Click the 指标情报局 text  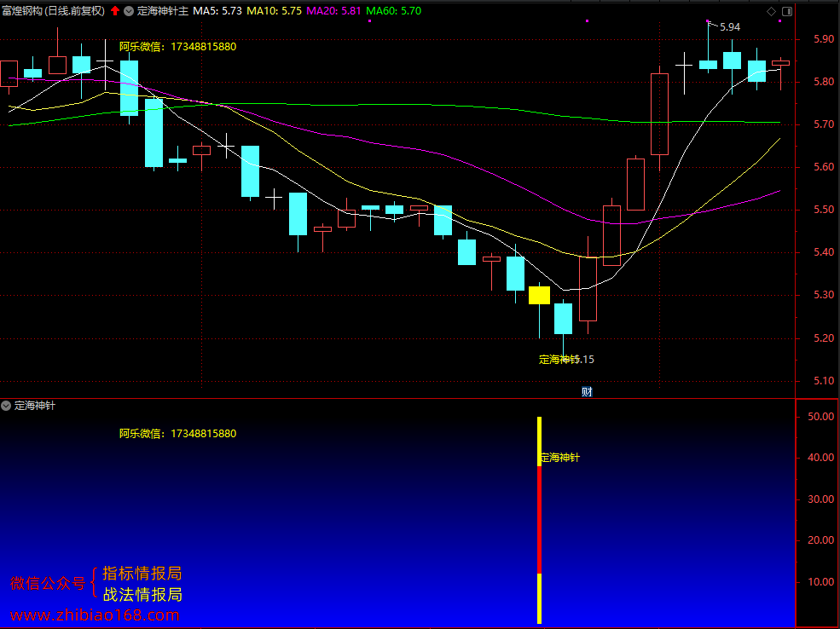pyautogui.click(x=142, y=574)
